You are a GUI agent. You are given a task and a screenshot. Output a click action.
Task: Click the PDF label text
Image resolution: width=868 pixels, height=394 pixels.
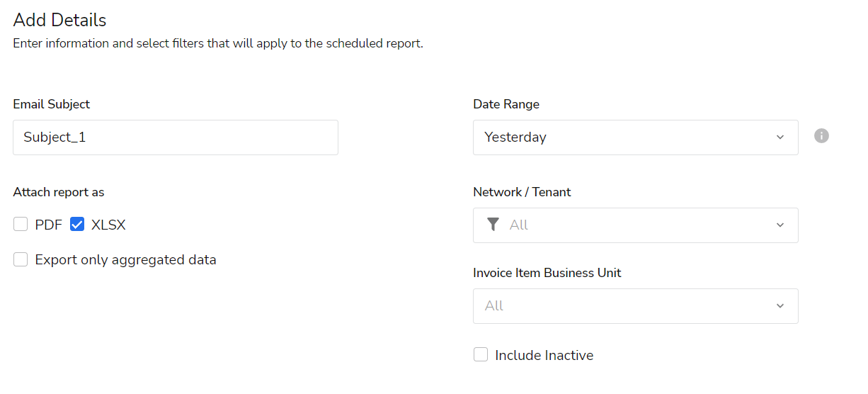point(47,225)
